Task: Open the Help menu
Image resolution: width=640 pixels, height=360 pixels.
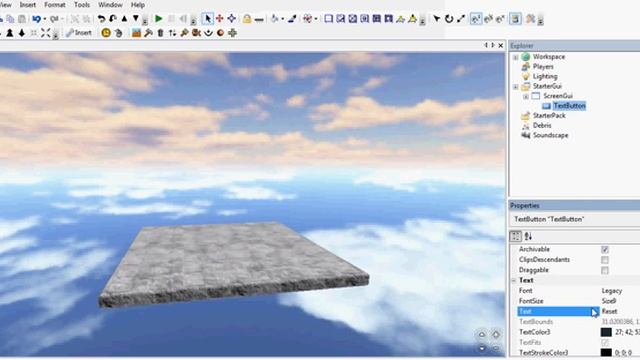Action: 138,5
